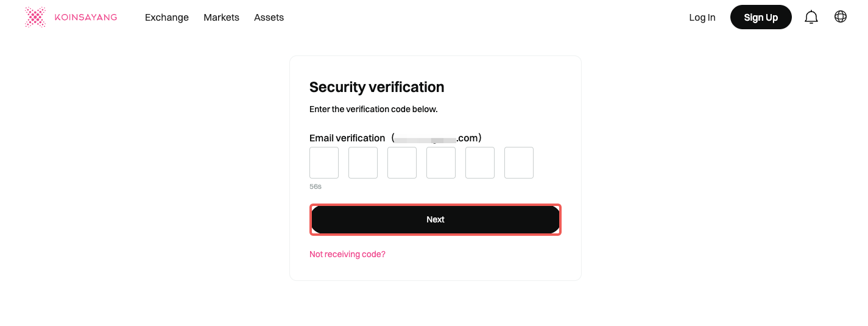Select the second verification code box
Image resolution: width=868 pixels, height=326 pixels.
[363, 163]
